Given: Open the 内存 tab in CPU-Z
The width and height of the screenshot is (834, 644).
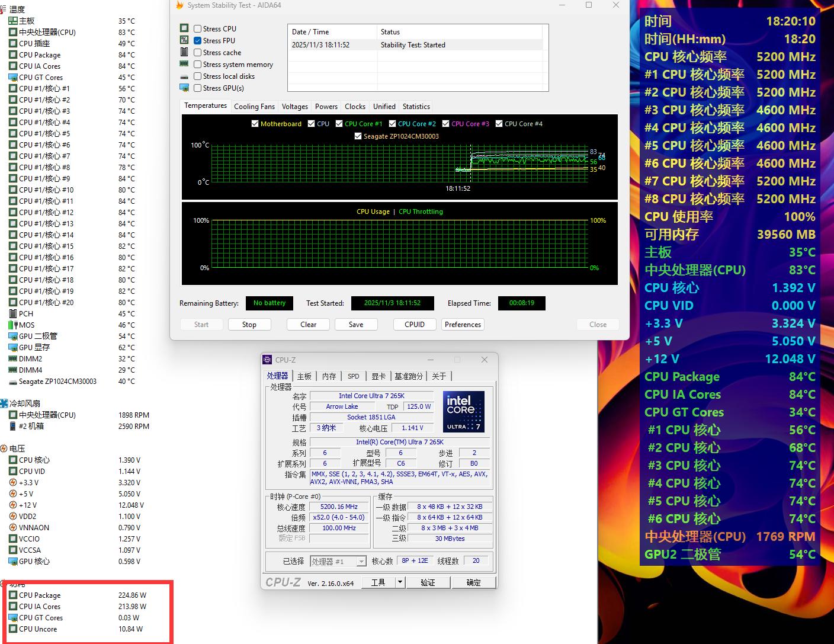Looking at the screenshot, I should pyautogui.click(x=329, y=376).
